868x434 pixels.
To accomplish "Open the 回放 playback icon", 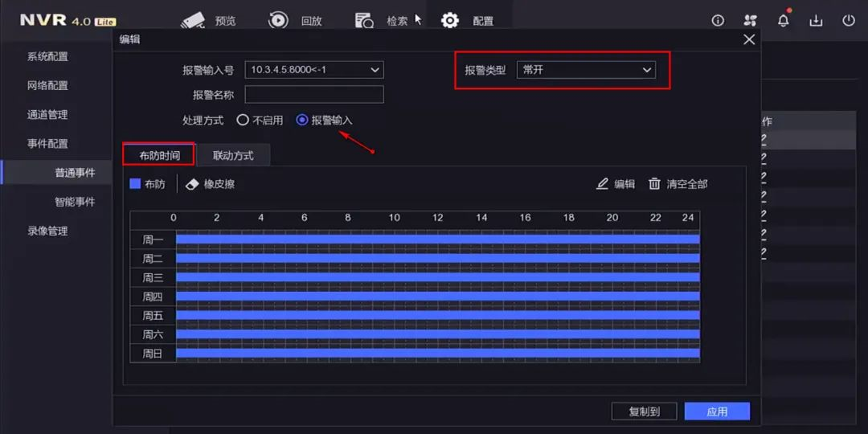I will tap(278, 20).
